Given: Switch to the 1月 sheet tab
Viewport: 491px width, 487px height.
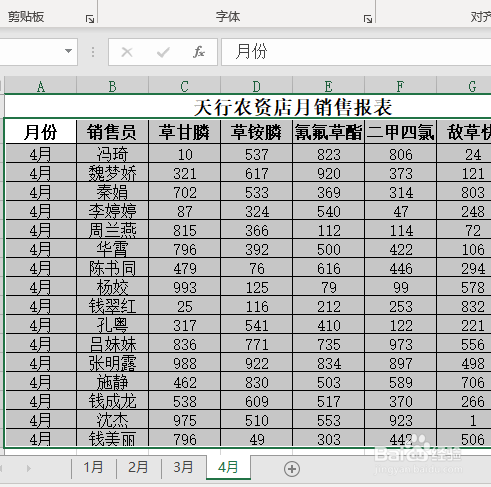Looking at the screenshot, I should coord(93,468).
